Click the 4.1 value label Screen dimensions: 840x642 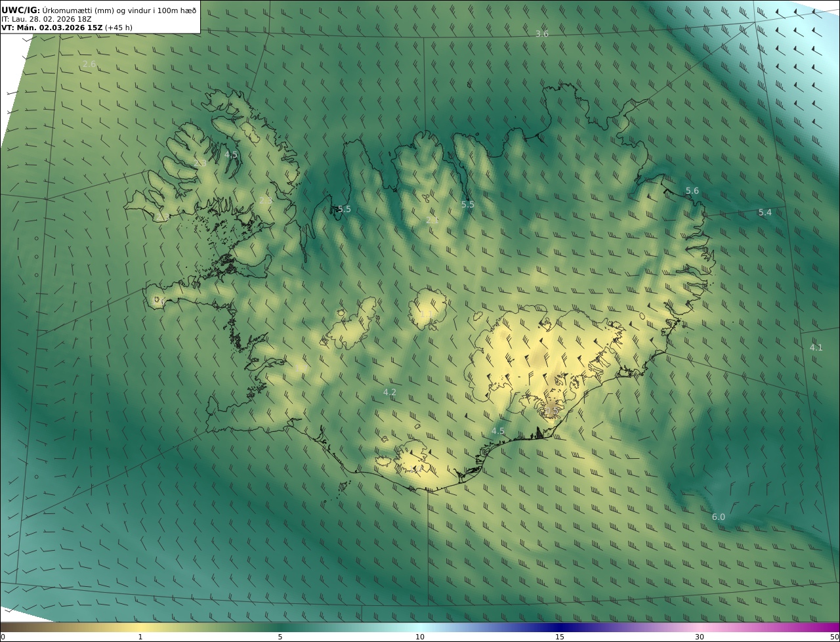click(816, 347)
